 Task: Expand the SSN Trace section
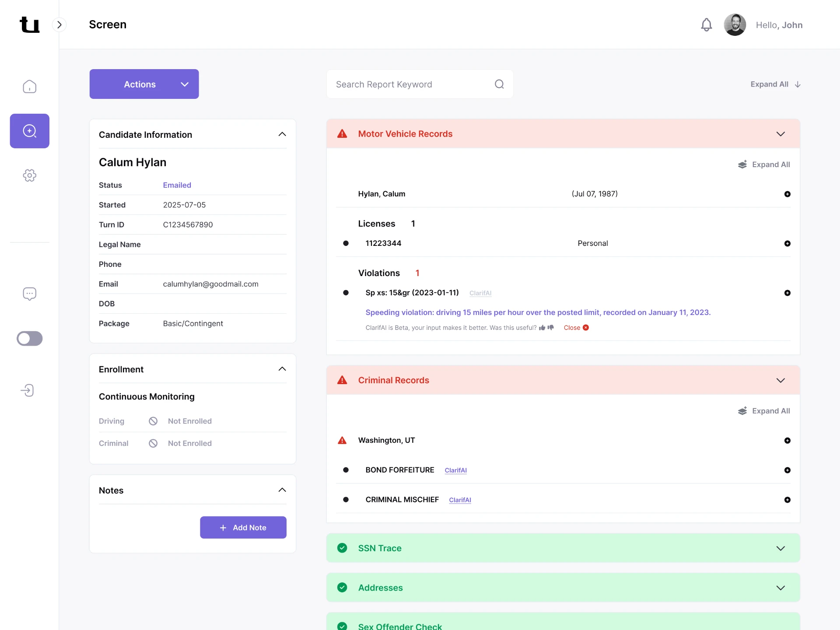coord(780,548)
